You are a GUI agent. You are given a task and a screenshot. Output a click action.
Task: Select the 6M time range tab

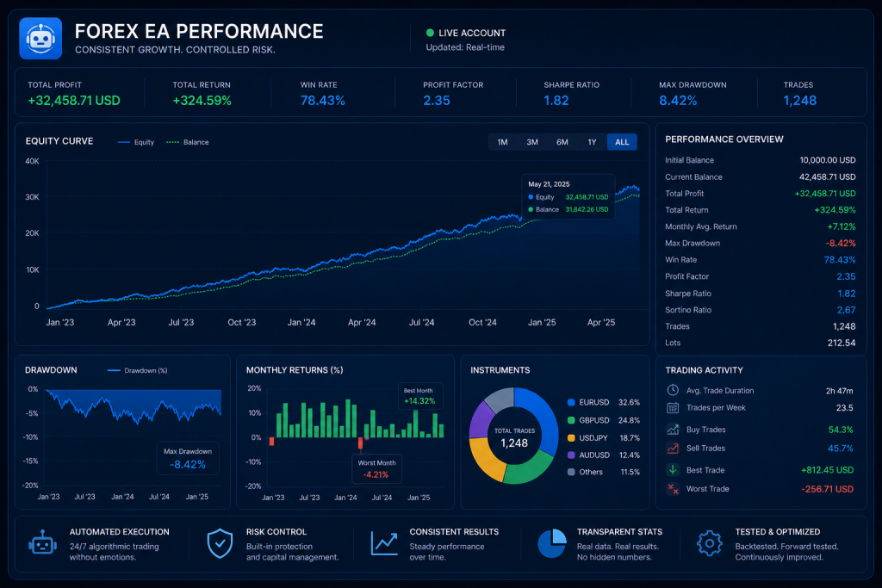562,142
